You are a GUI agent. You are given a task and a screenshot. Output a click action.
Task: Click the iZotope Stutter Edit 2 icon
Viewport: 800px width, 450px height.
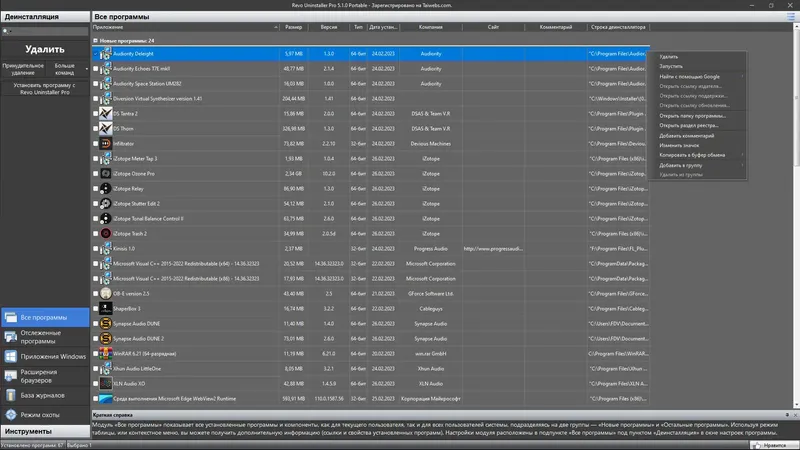pyautogui.click(x=106, y=204)
